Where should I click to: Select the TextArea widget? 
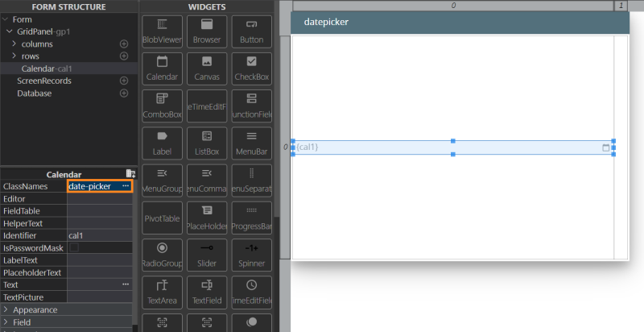pos(162,292)
